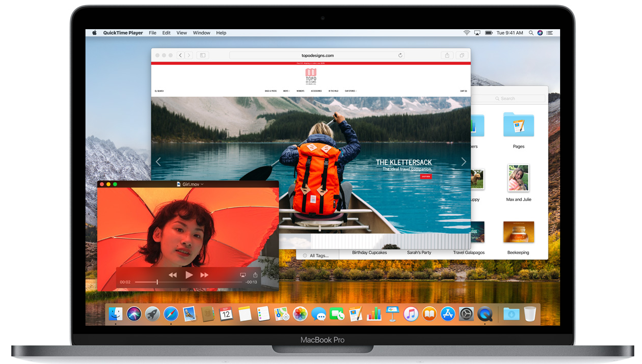This screenshot has height=364, width=642.
Task: Click the Topo Designs logo
Action: pyautogui.click(x=311, y=76)
